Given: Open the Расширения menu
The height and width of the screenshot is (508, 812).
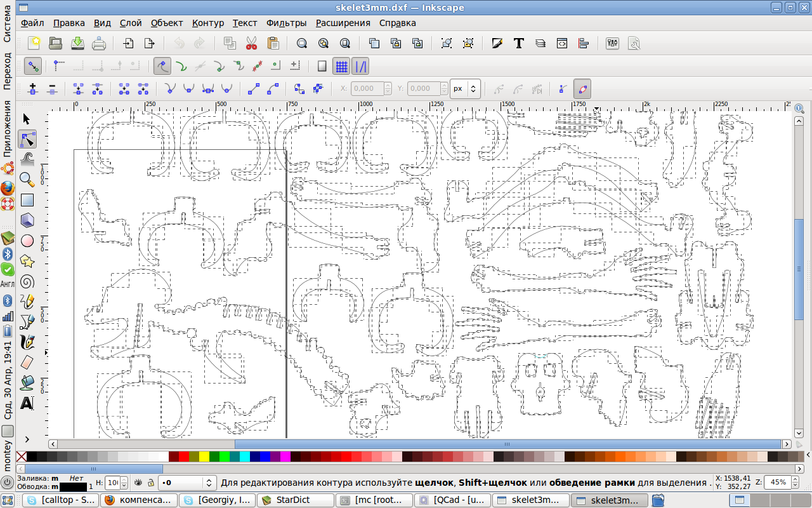Looking at the screenshot, I should (x=343, y=23).
